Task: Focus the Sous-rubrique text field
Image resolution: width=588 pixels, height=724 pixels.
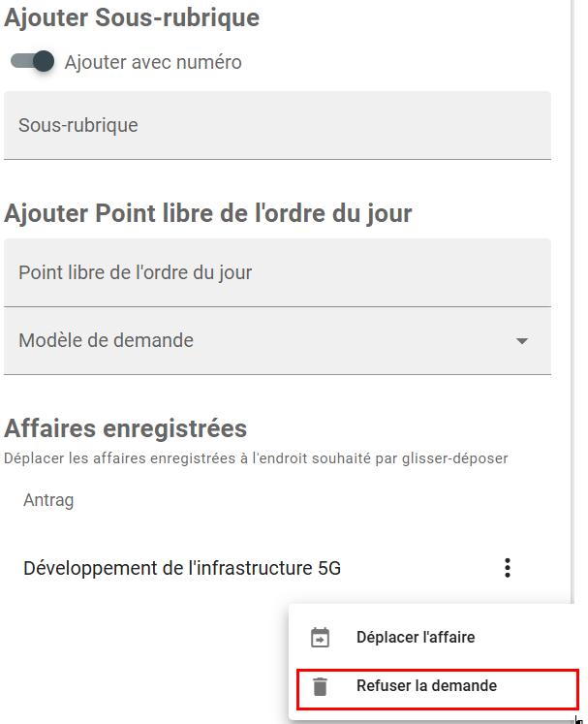Action: (277, 125)
